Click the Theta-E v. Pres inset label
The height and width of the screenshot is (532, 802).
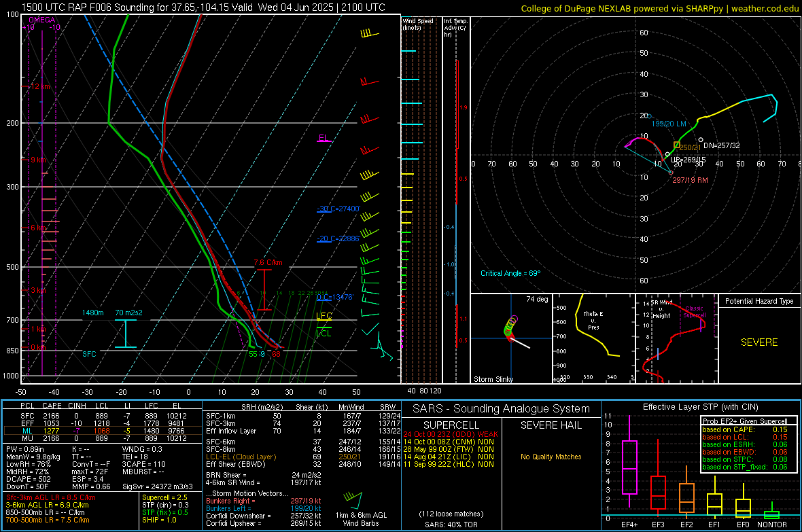(x=593, y=320)
